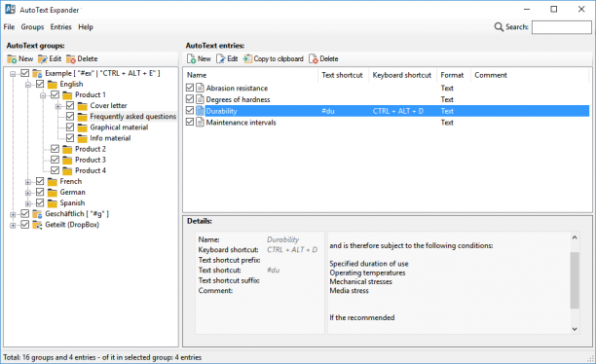
Task: Open the File menu
Action: point(9,27)
